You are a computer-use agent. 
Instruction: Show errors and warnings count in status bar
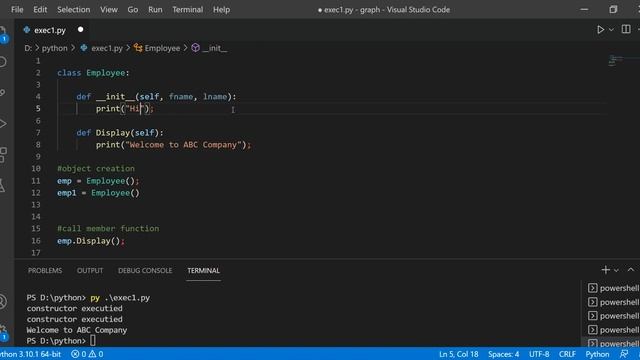(x=87, y=354)
